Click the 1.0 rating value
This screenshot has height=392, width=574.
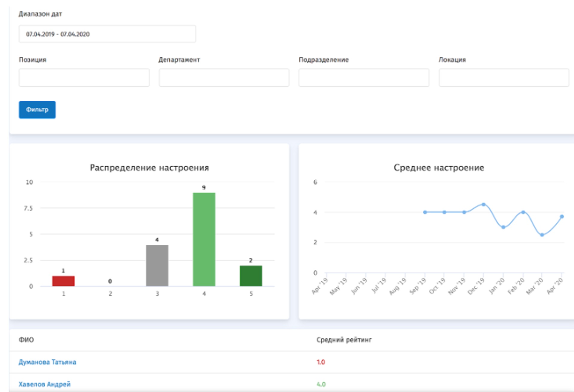pos(321,362)
